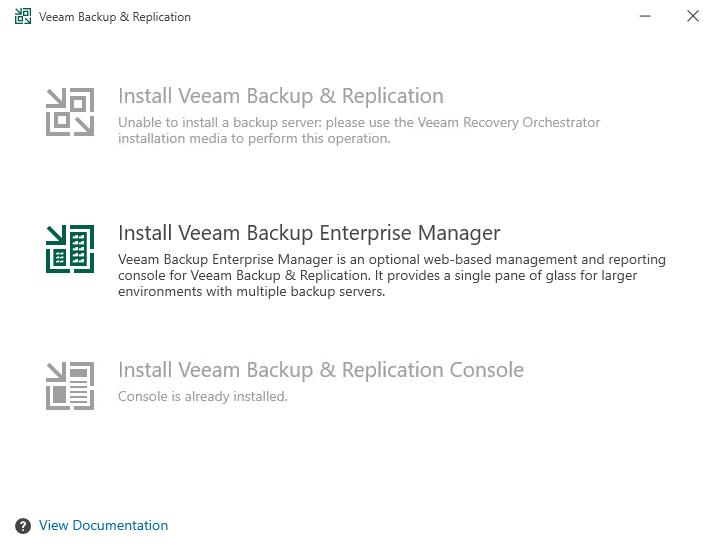Click the Install Veeam Backup & Replication Console heading
Image resolution: width=714 pixels, height=558 pixels.
(320, 371)
